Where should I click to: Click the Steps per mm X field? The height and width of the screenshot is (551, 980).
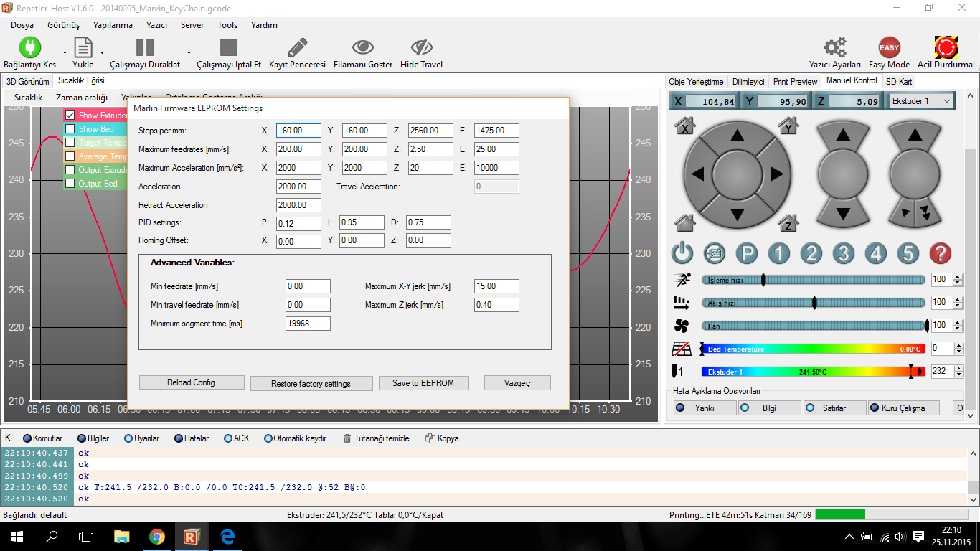(299, 131)
